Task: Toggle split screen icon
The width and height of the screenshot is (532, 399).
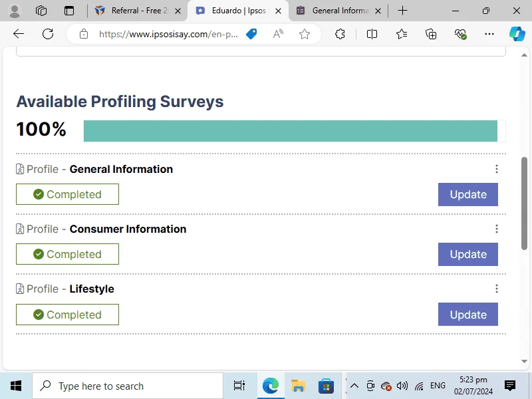Action: point(372,34)
